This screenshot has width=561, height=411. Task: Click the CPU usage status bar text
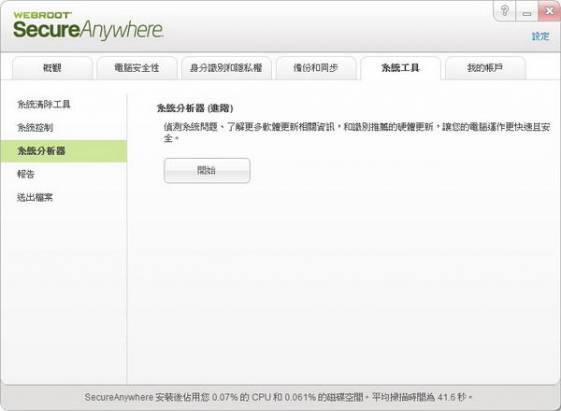[278, 397]
